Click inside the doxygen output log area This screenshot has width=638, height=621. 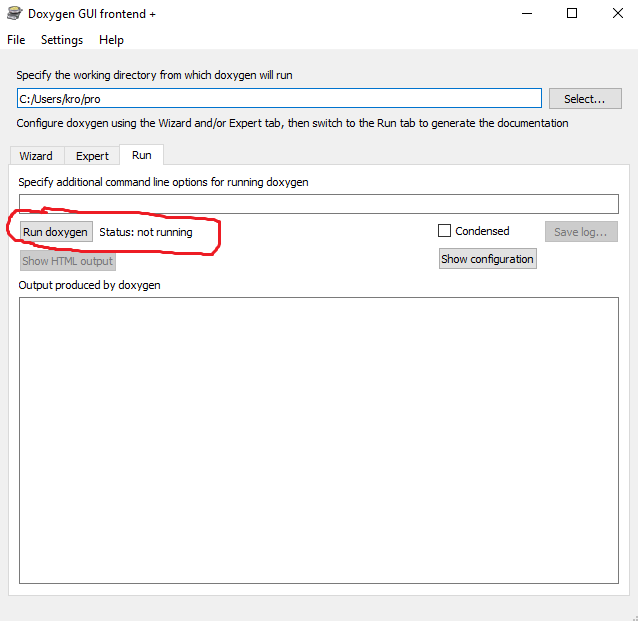319,440
